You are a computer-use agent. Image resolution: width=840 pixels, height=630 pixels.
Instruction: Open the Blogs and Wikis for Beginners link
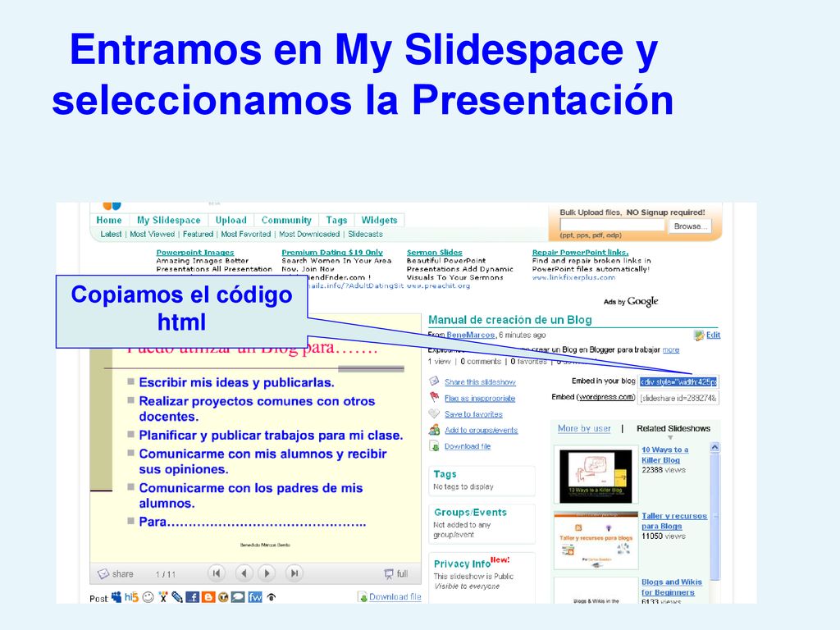click(x=672, y=587)
